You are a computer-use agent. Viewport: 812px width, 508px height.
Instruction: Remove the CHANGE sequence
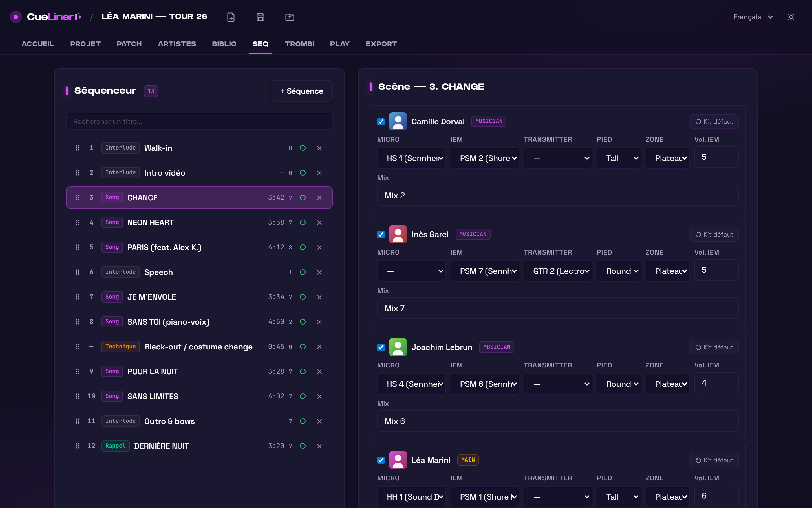319,198
